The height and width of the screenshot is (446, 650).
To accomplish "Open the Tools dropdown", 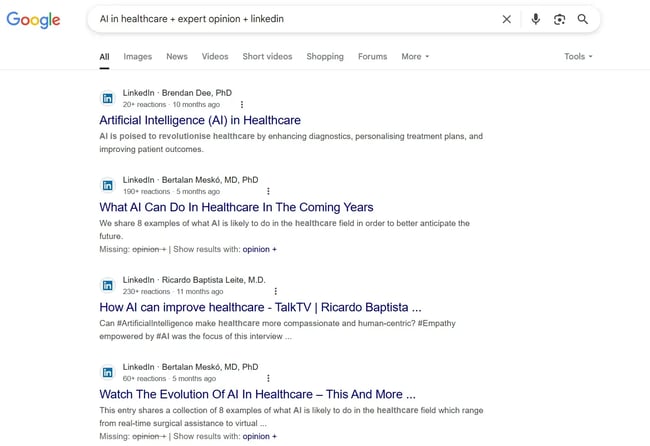I will [x=578, y=57].
